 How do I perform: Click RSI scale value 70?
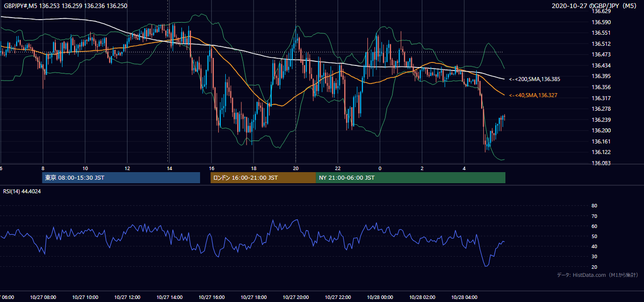(594, 216)
